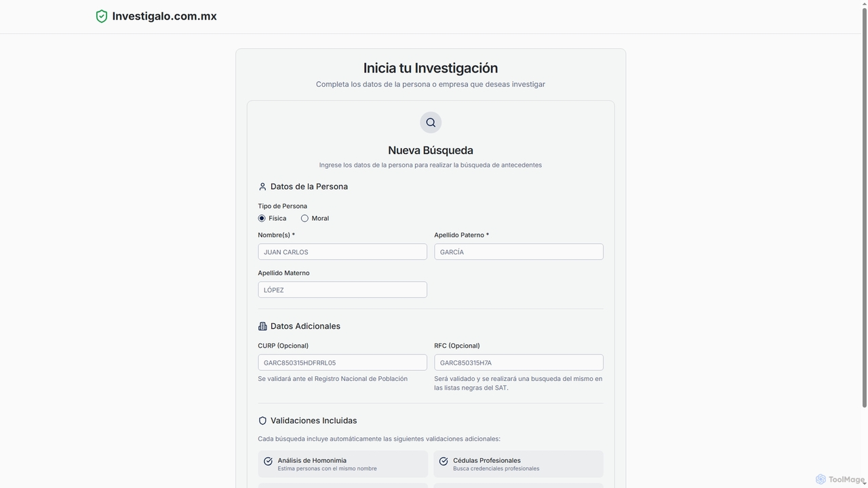
Task: Click the Datos Adicionales heading
Action: 305,326
